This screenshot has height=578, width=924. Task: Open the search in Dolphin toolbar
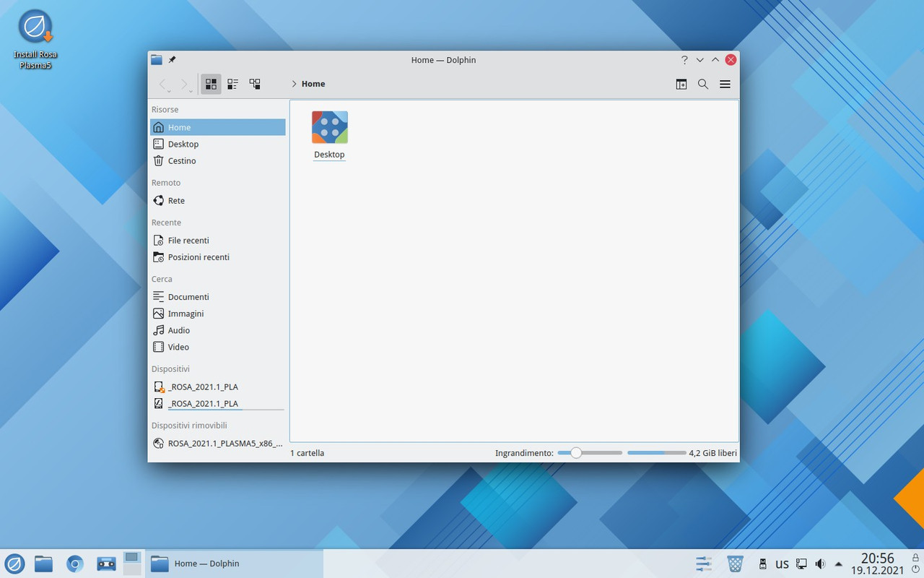point(703,84)
